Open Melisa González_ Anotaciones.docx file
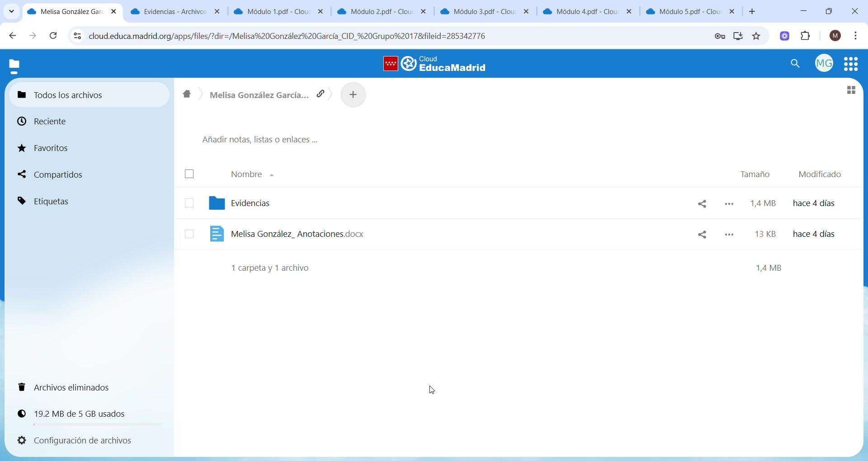 [x=297, y=234]
